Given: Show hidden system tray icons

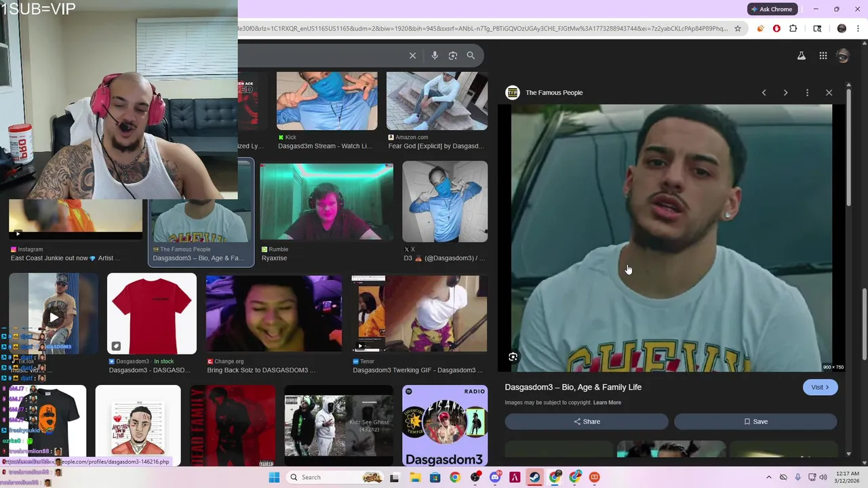Looking at the screenshot, I should point(768,477).
